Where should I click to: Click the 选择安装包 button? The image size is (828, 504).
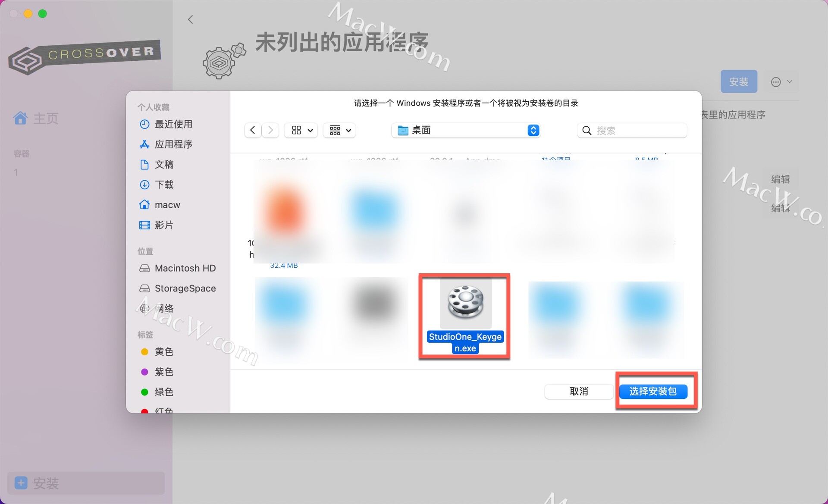point(653,391)
